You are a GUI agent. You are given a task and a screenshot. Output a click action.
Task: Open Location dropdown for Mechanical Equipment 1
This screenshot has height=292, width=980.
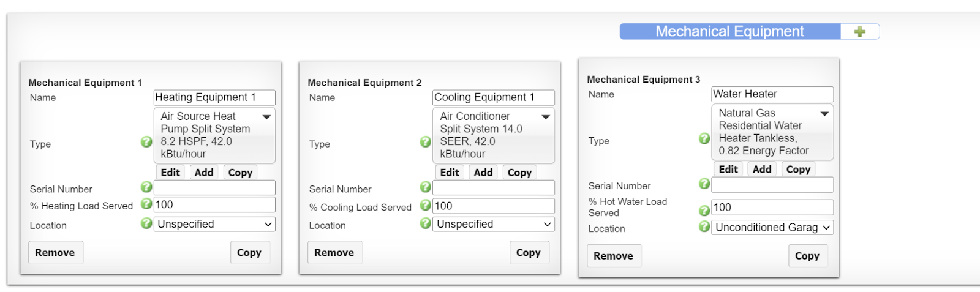214,225
